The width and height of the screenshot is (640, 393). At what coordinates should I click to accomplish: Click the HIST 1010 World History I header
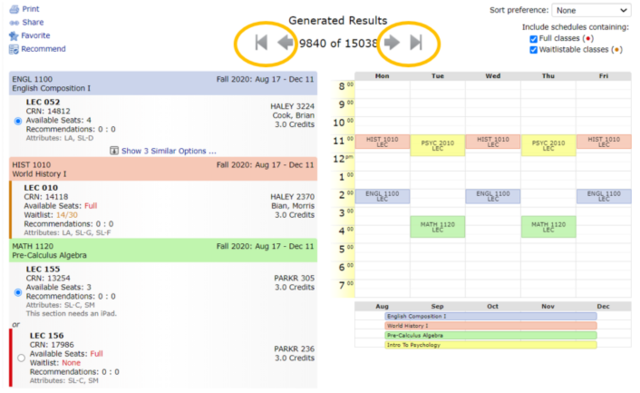163,169
